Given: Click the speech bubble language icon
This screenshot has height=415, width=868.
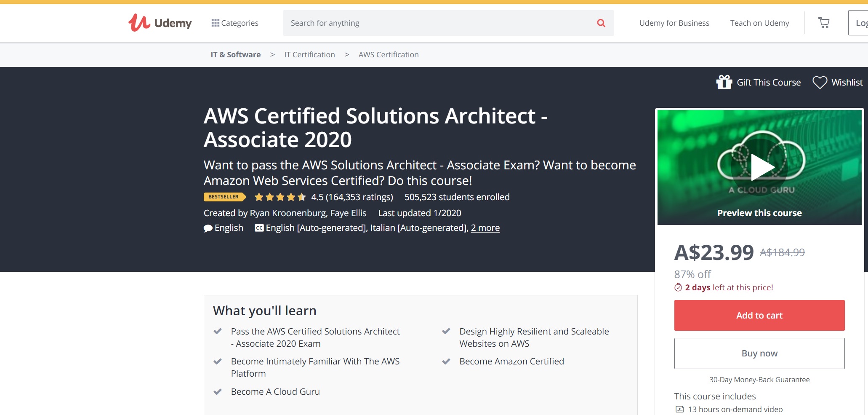Looking at the screenshot, I should [208, 228].
